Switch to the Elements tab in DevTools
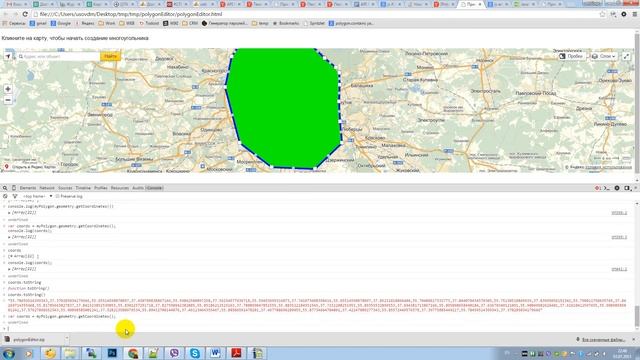This screenshot has height=360, width=640. pos(28,188)
